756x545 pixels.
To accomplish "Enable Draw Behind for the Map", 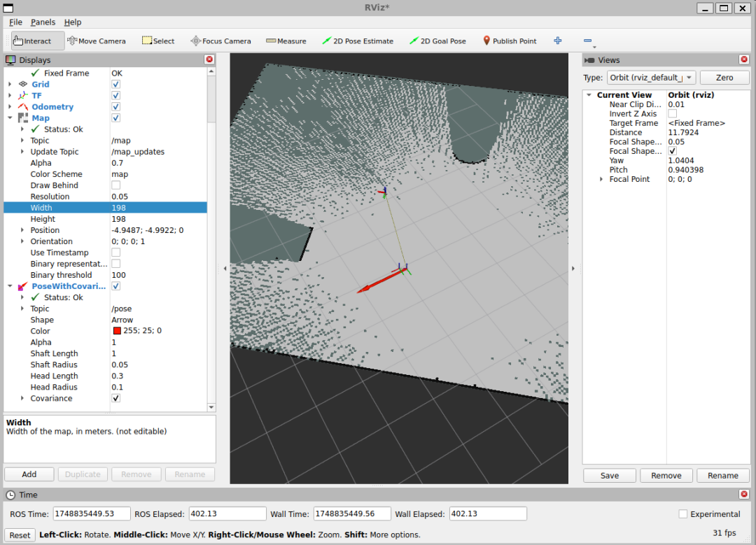I will (x=115, y=185).
